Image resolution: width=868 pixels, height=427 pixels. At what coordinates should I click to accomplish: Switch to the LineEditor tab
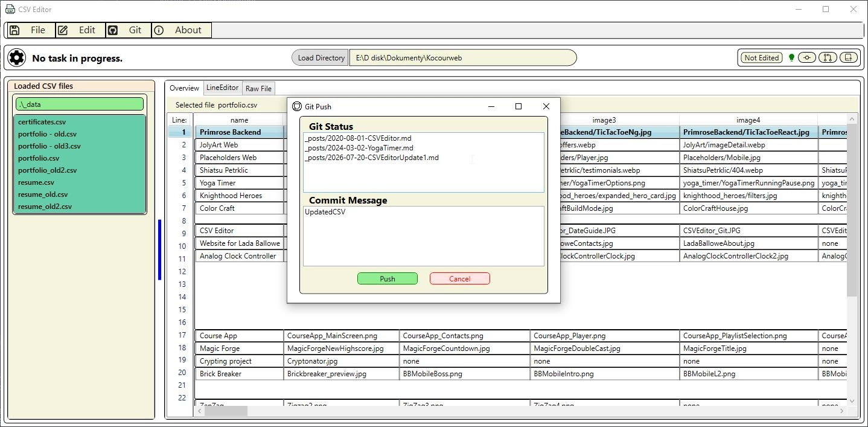coord(222,88)
